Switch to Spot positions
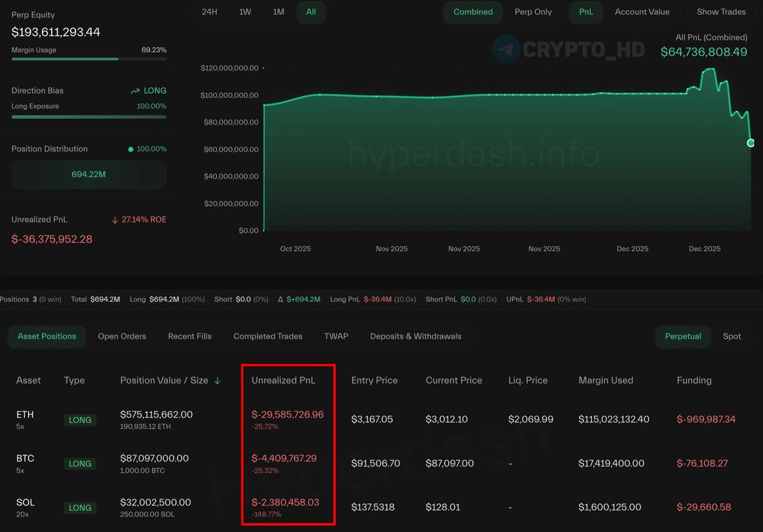763x532 pixels. (x=732, y=336)
